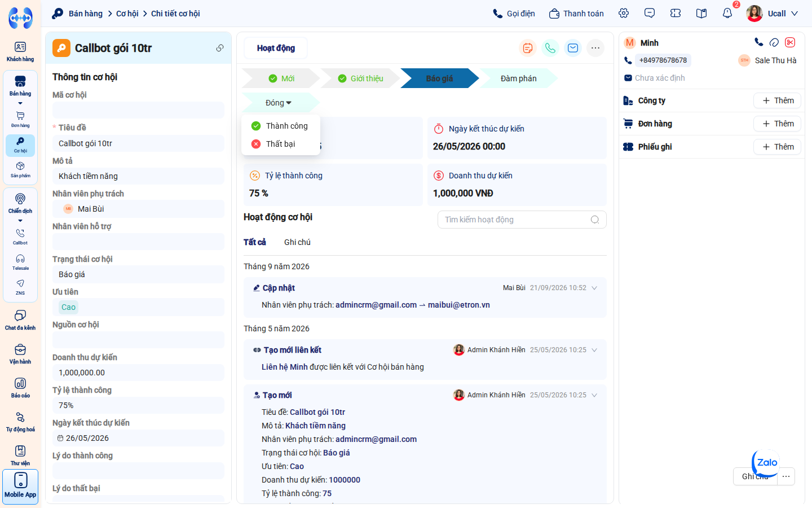
Task: Call Minh using the phone icon
Action: [x=759, y=42]
